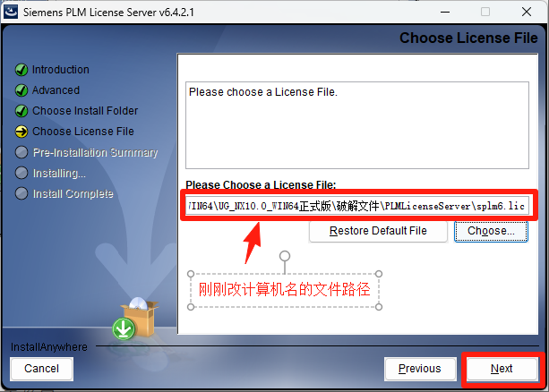549x392 pixels.
Task: Click the installer box with green download arrow
Action: click(x=135, y=319)
